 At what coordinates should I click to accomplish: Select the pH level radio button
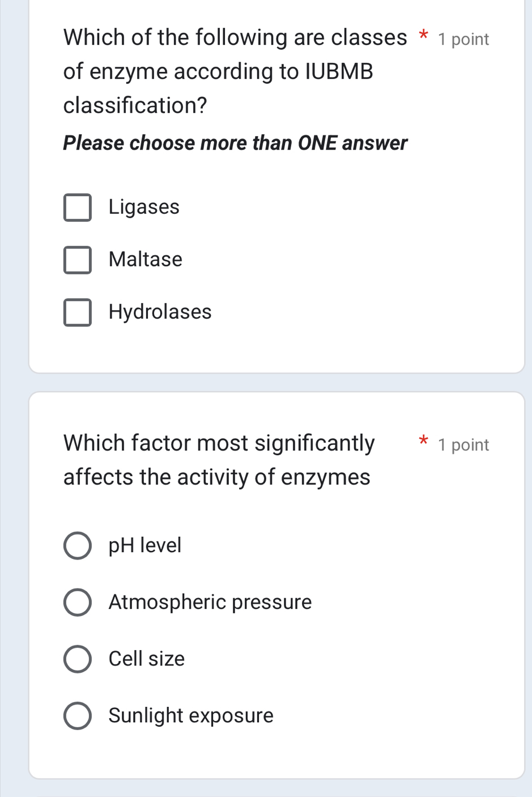[78, 545]
